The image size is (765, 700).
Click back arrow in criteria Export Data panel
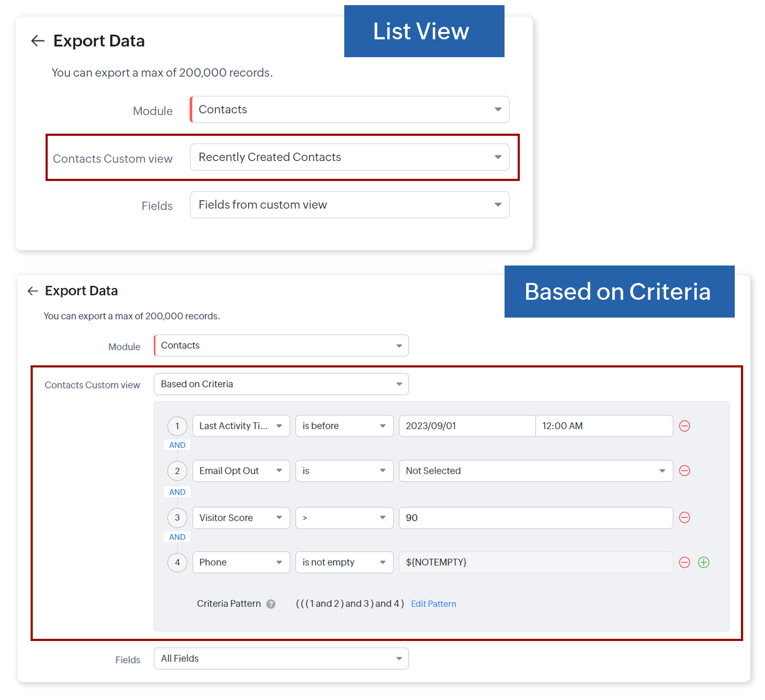coord(33,291)
